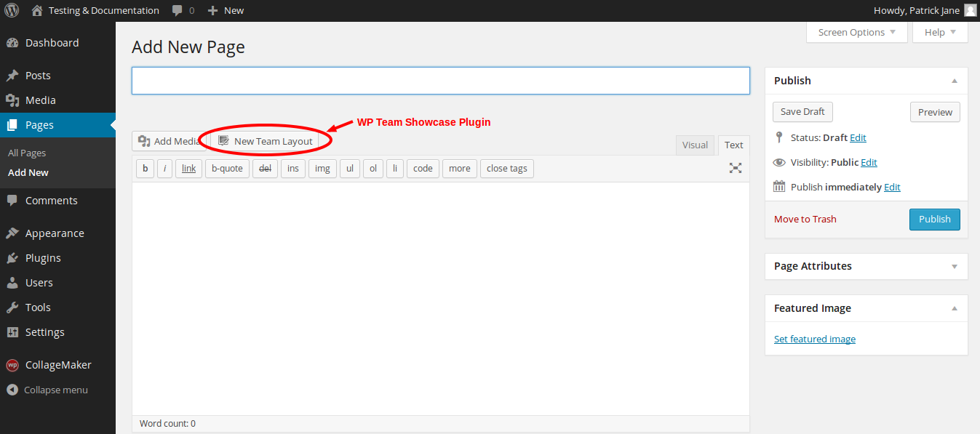Click the ol quicktag button
This screenshot has height=434, width=980.
pos(373,169)
